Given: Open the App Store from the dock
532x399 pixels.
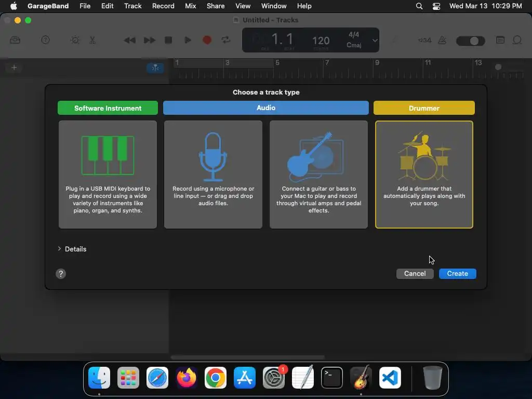Looking at the screenshot, I should 245,378.
